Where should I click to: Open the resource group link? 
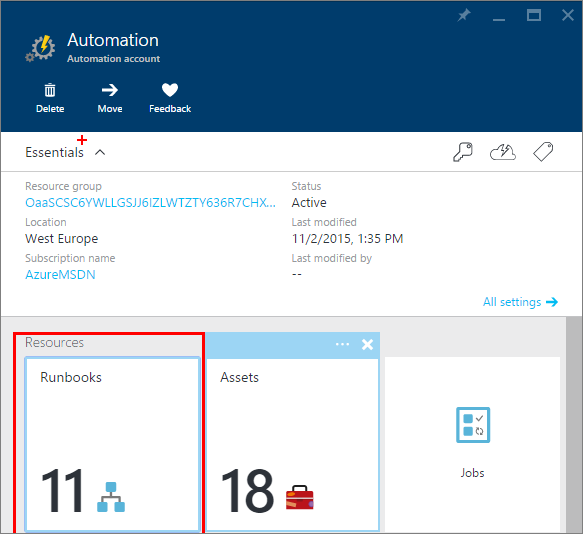click(150, 203)
